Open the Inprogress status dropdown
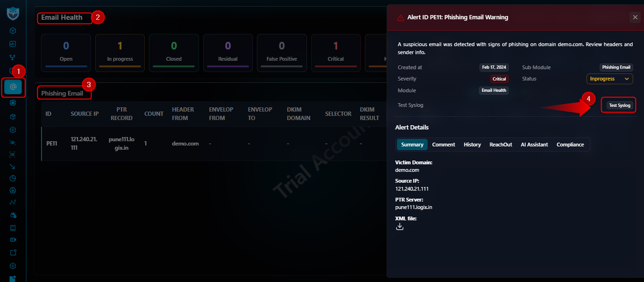The height and width of the screenshot is (282, 644). click(610, 79)
